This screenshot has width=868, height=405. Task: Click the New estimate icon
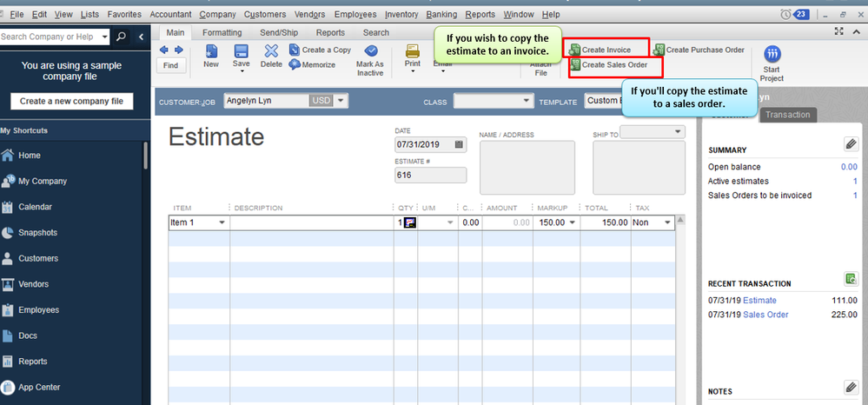(211, 51)
